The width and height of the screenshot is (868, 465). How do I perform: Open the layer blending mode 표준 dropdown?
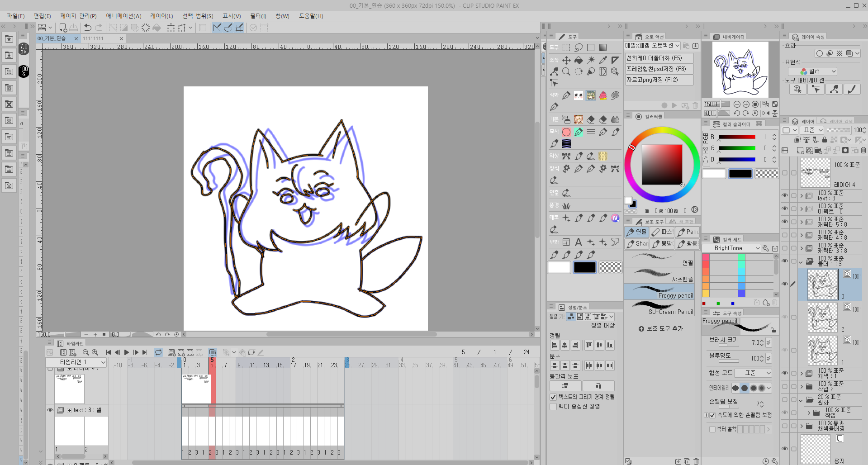(x=813, y=130)
